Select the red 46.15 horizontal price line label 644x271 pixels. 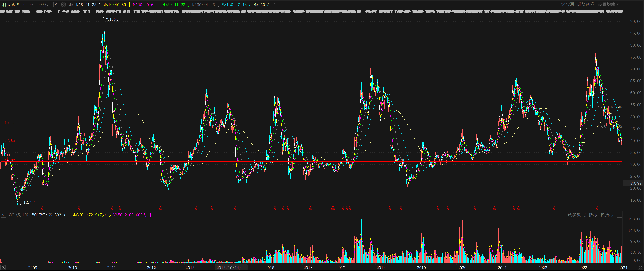click(10, 123)
